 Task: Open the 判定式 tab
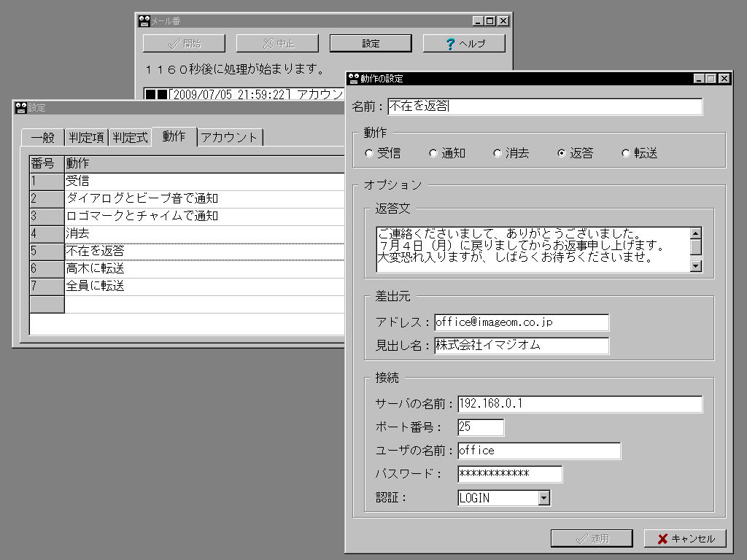(130, 137)
